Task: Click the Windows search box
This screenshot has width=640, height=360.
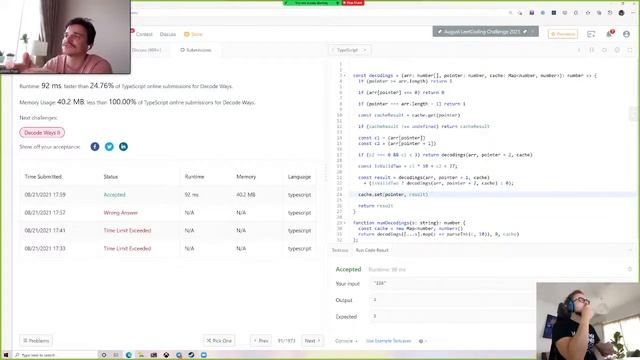Action: 55,355
